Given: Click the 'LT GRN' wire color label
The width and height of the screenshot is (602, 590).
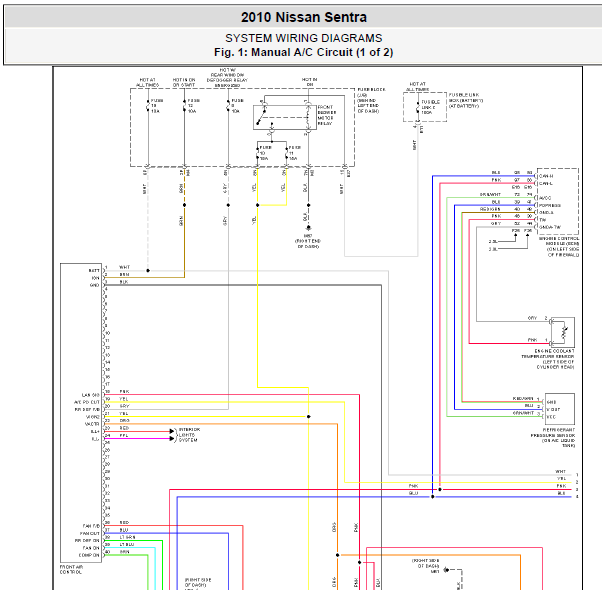Looking at the screenshot, I should tap(127, 537).
